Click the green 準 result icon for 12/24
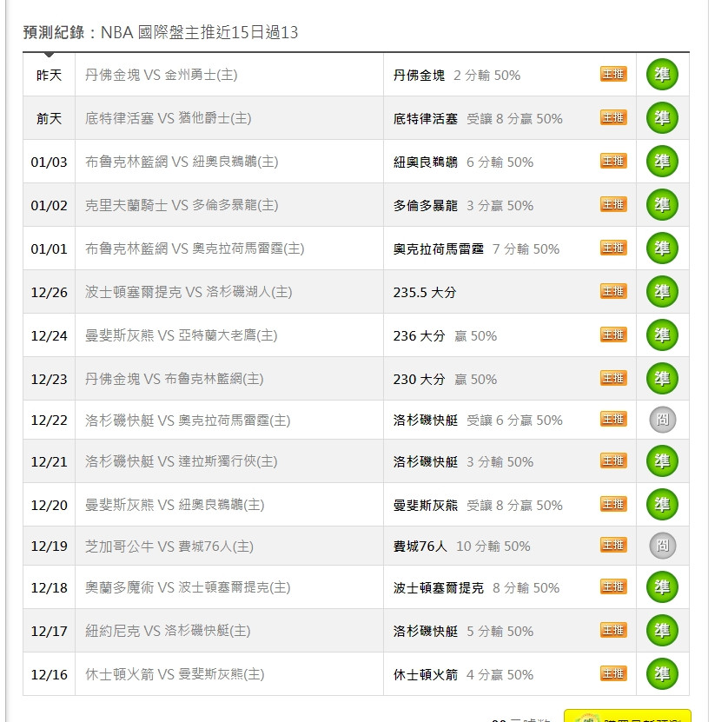Viewport: 728px width, 722px height. (x=662, y=335)
